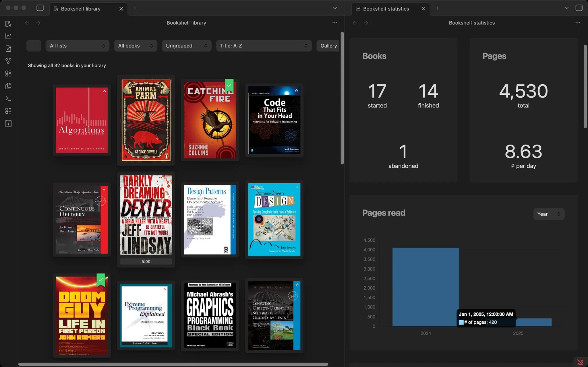Click the list layout ribbon icon
Viewport: 588px width, 367px height.
point(8,111)
